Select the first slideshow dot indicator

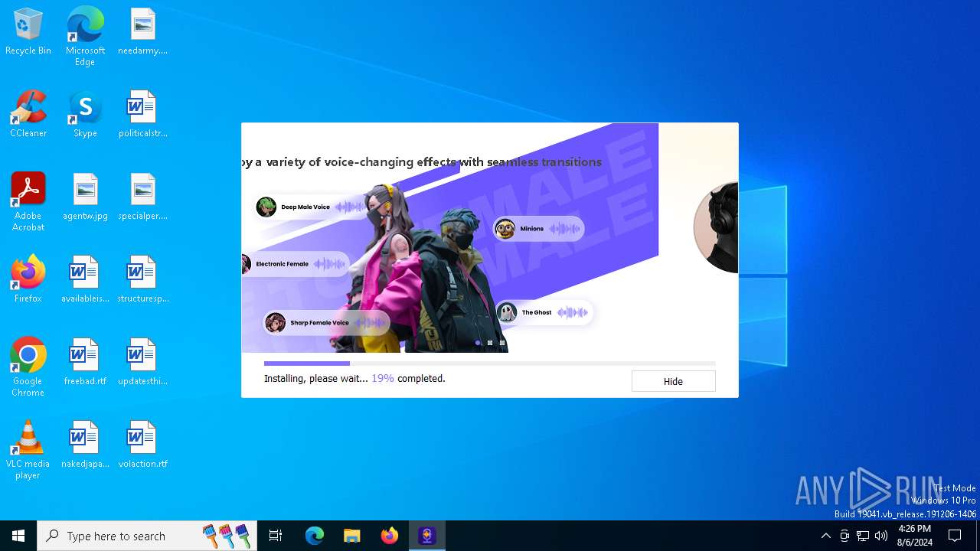(x=478, y=343)
